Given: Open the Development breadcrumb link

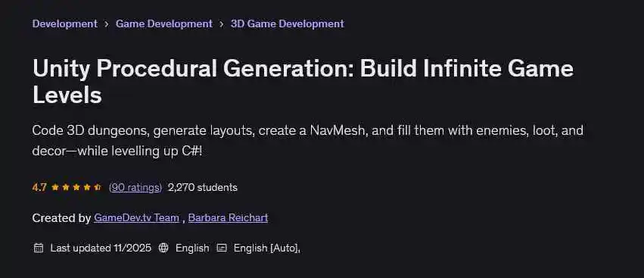Looking at the screenshot, I should point(65,23).
